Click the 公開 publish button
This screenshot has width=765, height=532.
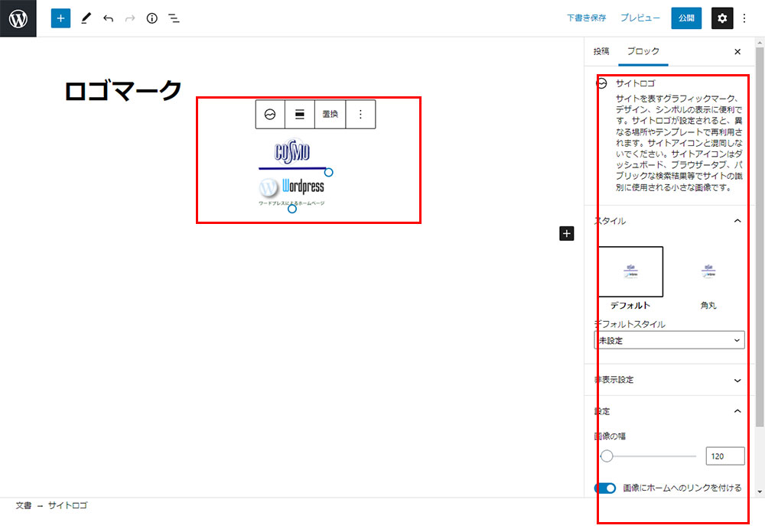[x=686, y=18]
